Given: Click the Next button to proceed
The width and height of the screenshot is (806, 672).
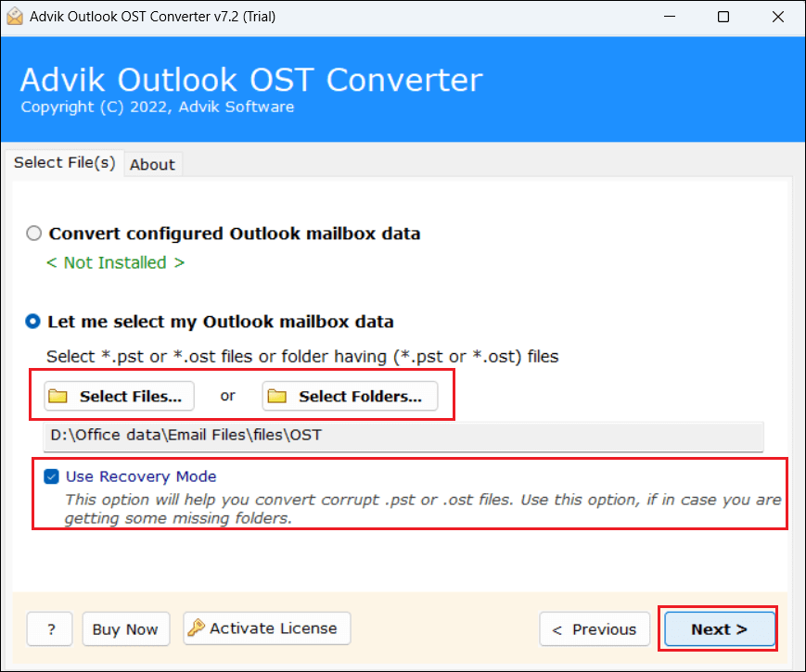Looking at the screenshot, I should [719, 628].
